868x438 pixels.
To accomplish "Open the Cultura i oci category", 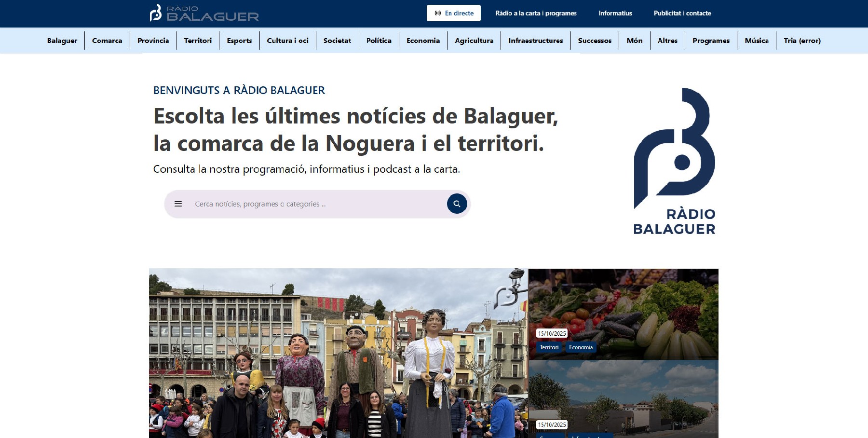I will [287, 41].
